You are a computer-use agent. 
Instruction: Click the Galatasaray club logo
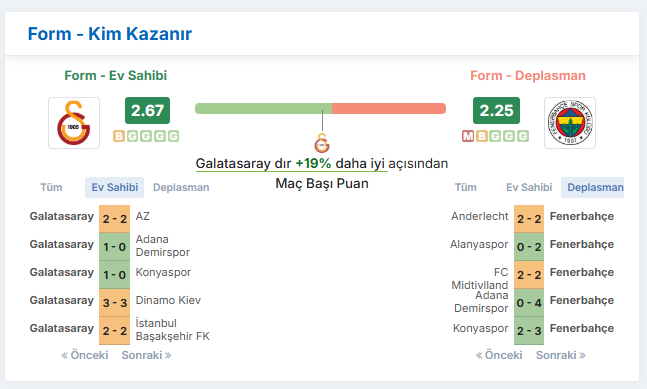tap(74, 123)
